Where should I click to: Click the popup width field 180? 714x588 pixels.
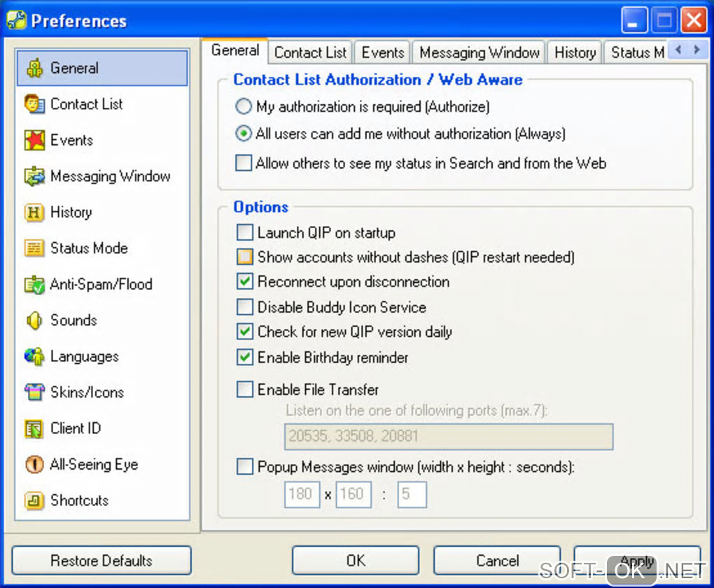(x=302, y=494)
